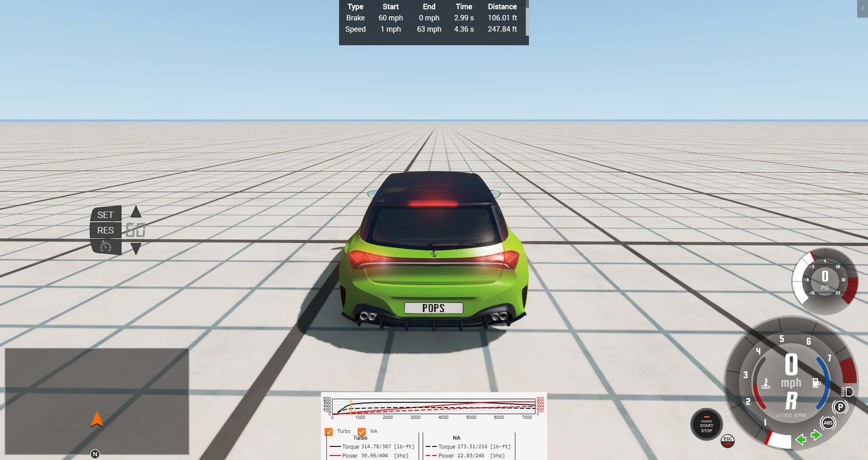This screenshot has height=460, width=868.
Task: Select the Speed row label
Action: (355, 29)
